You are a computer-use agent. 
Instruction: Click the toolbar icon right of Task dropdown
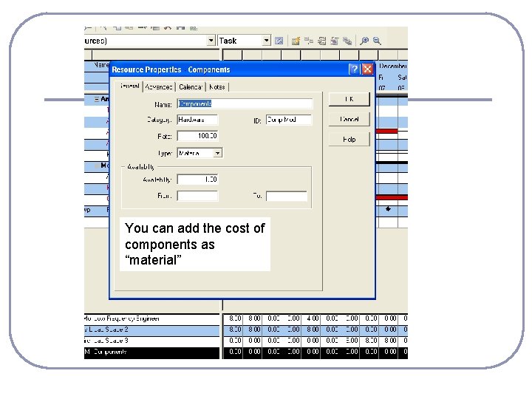[279, 41]
